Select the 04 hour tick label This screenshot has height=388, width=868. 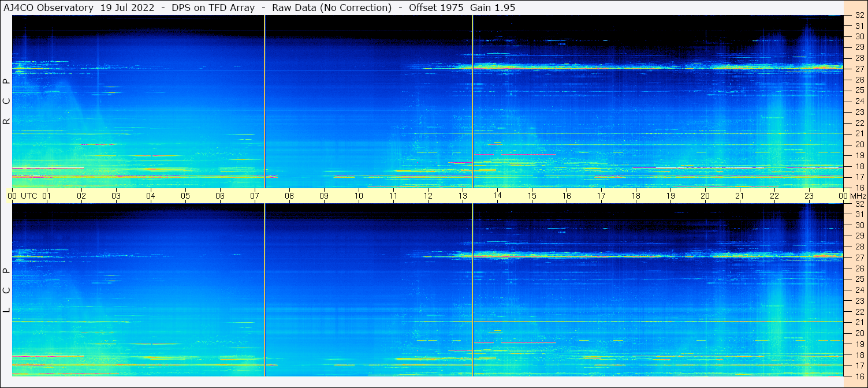tap(151, 196)
